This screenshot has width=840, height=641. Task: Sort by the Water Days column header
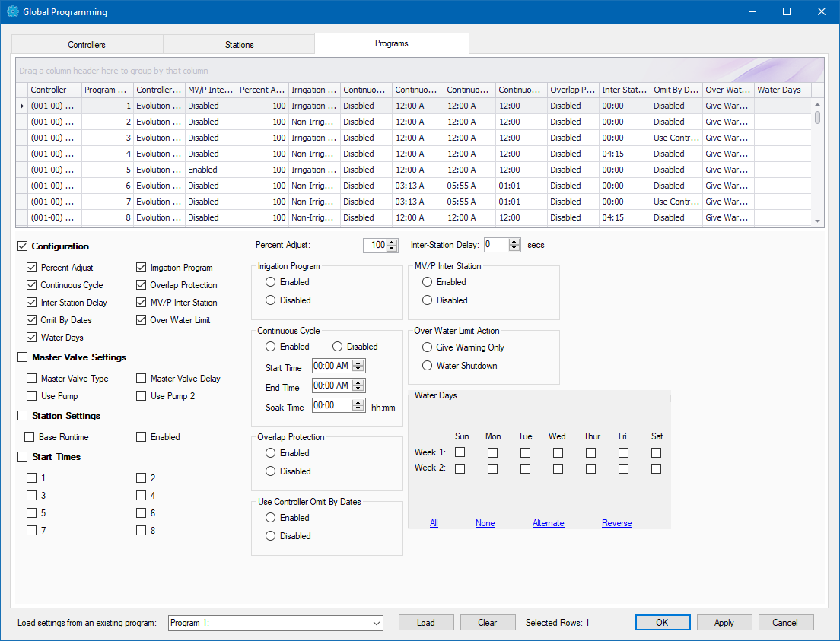(783, 90)
